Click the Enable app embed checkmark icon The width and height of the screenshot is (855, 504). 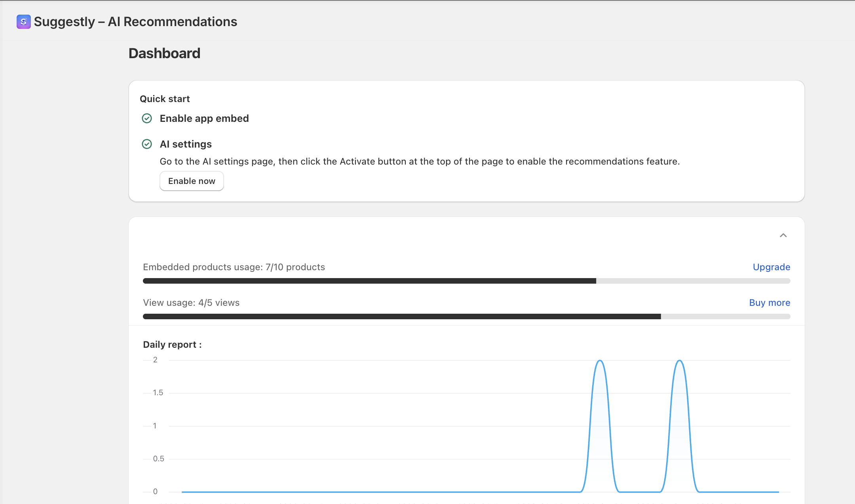[x=147, y=118]
